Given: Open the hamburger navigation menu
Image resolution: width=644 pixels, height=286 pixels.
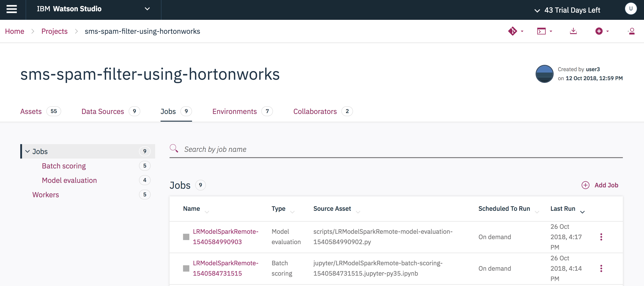Looking at the screenshot, I should 12,9.
